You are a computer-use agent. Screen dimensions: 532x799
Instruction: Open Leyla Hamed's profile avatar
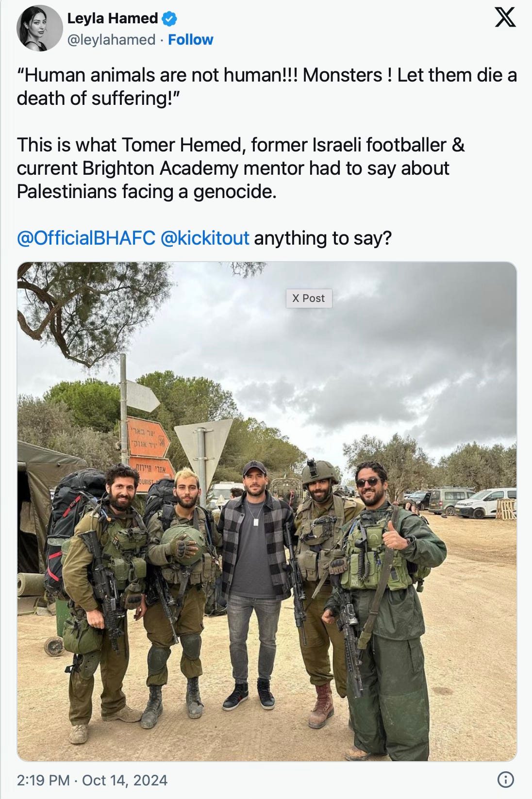40,28
